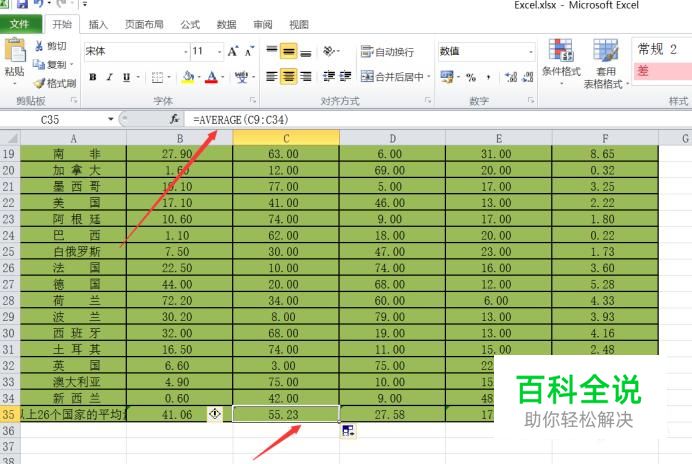
Task: Click merge and center (合并后居中)
Action: coord(392,77)
